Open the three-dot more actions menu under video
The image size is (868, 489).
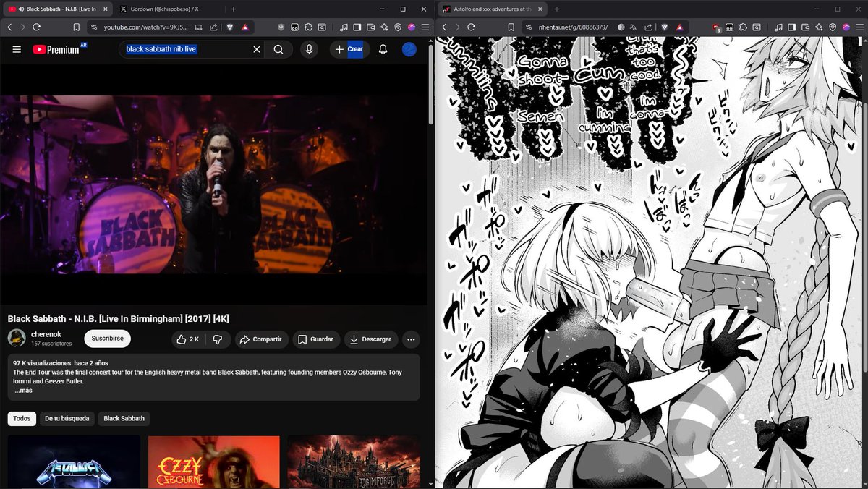coord(411,339)
